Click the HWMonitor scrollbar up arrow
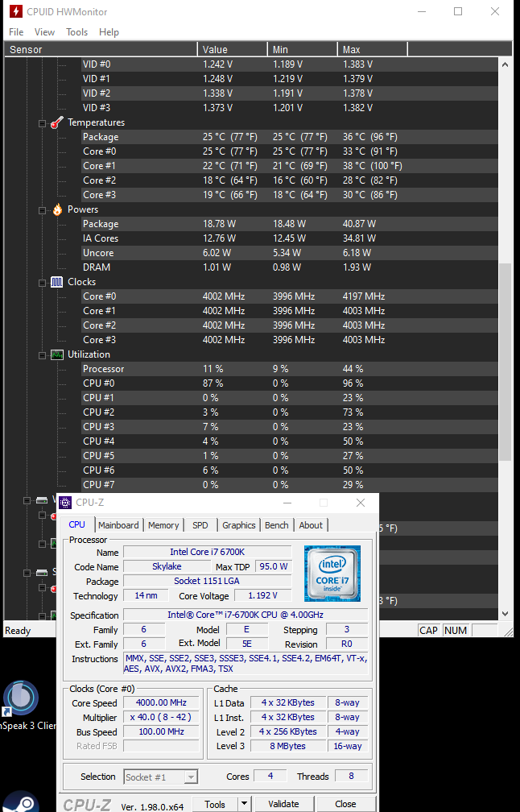Image resolution: width=520 pixels, height=812 pixels. [x=505, y=64]
